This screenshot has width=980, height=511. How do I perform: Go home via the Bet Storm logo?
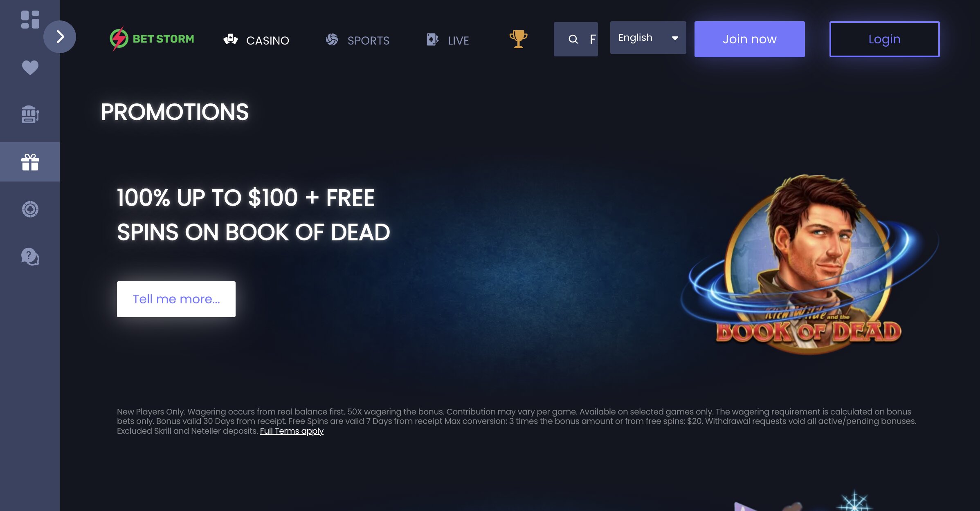(152, 39)
